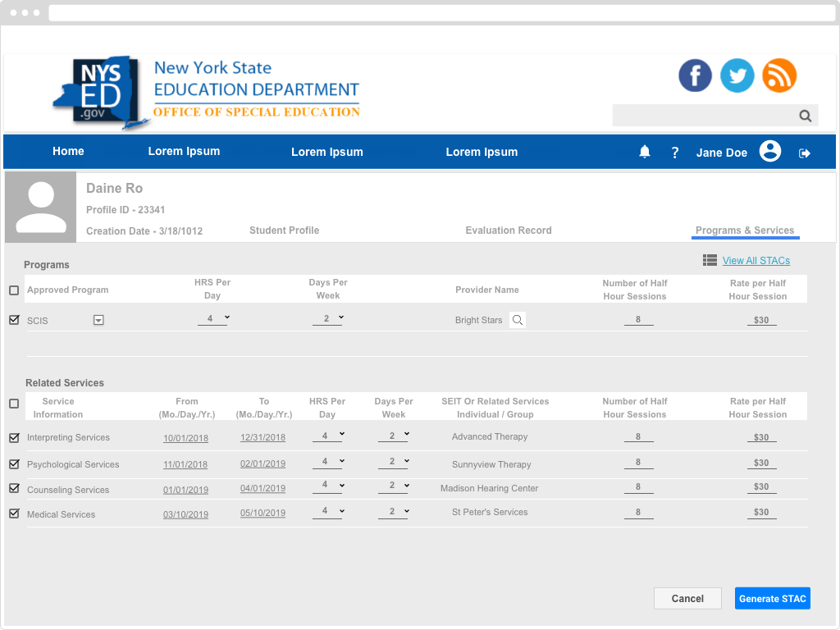The image size is (840, 630).
Task: Click the Generate STAC button
Action: pos(772,599)
